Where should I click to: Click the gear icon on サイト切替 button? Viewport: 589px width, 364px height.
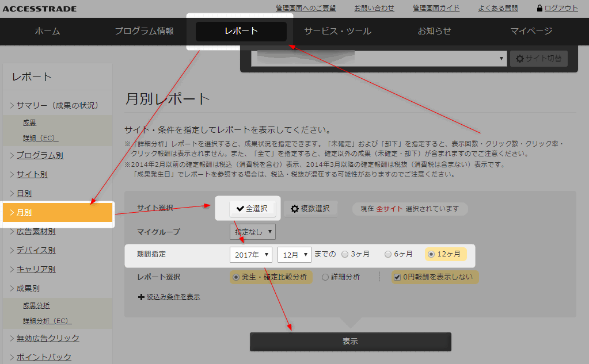point(520,59)
